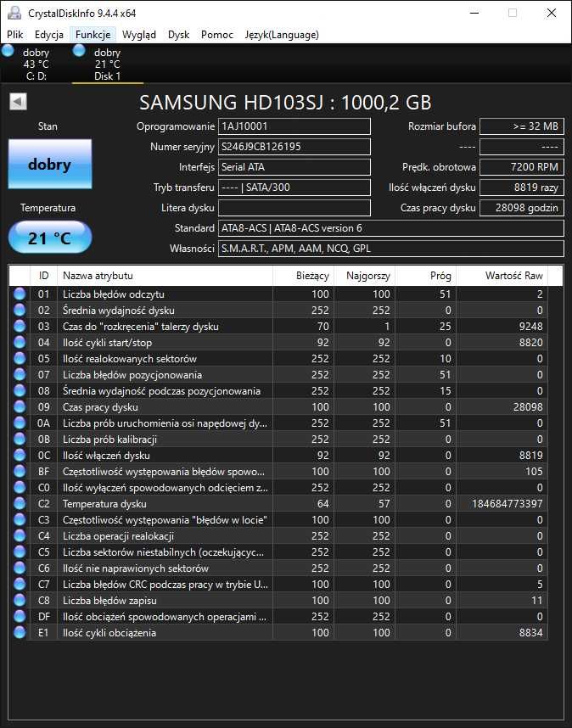Click the previous disk arrow button

pyautogui.click(x=18, y=102)
